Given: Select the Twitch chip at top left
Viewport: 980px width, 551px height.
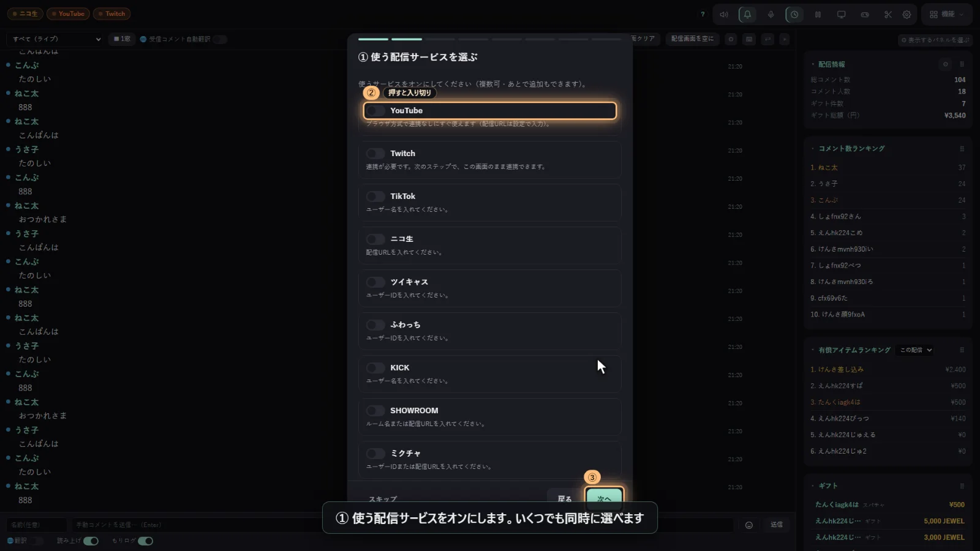Looking at the screenshot, I should tap(112, 13).
